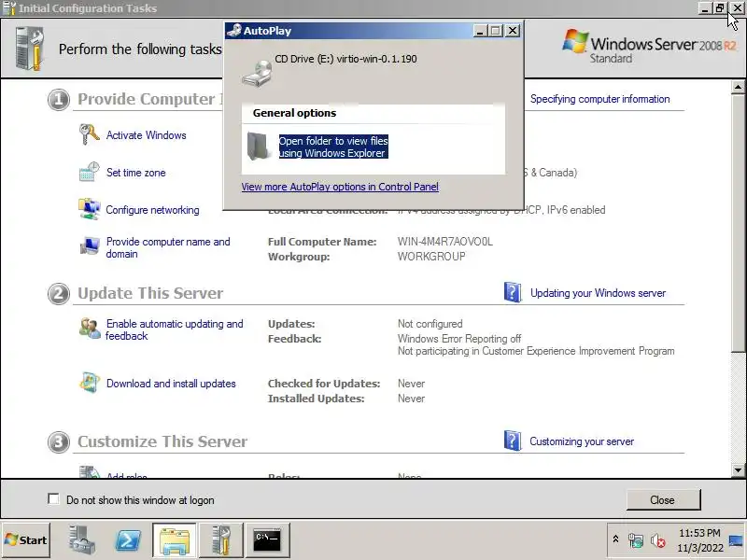Viewport: 747px width, 560px height.
Task: Select Open folder to view files option
Action: pos(333,147)
